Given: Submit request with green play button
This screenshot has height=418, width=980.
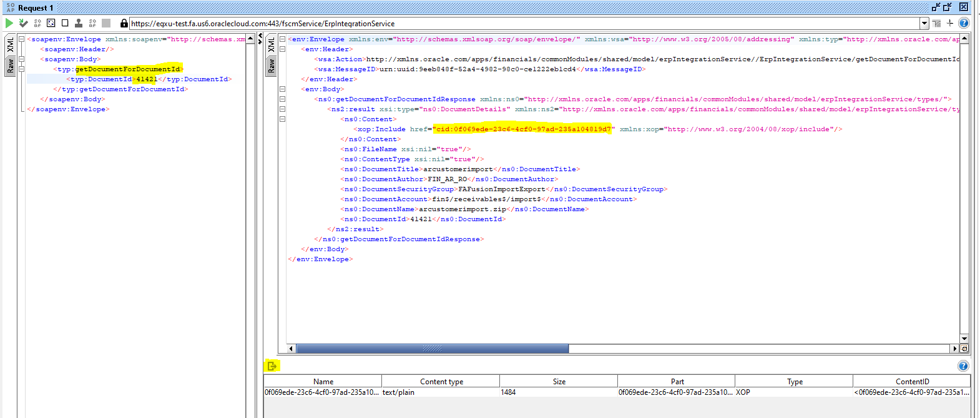Looking at the screenshot, I should click(9, 23).
